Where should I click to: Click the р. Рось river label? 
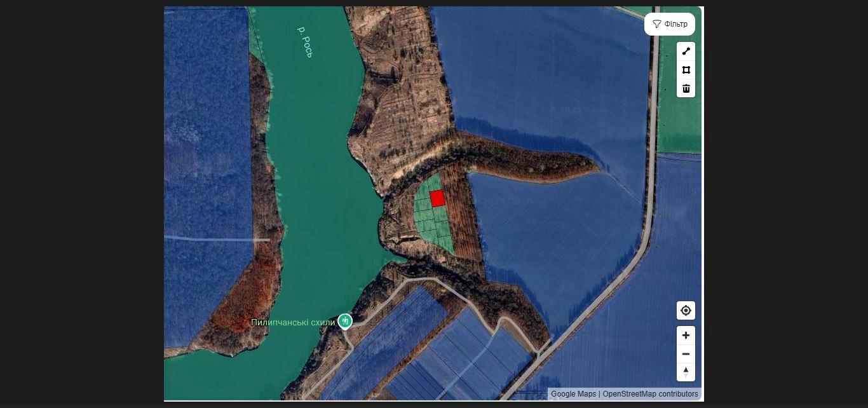pos(305,42)
